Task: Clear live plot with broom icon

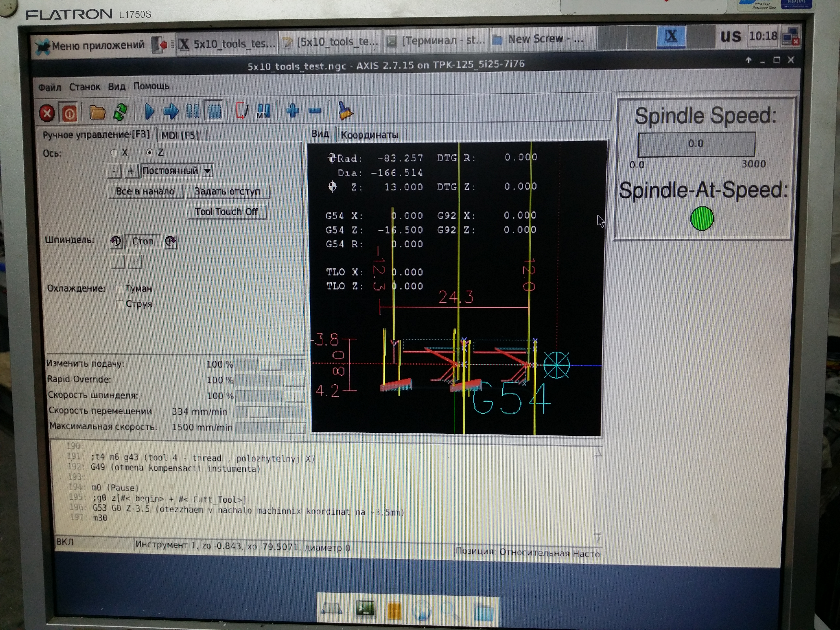Action: (345, 111)
